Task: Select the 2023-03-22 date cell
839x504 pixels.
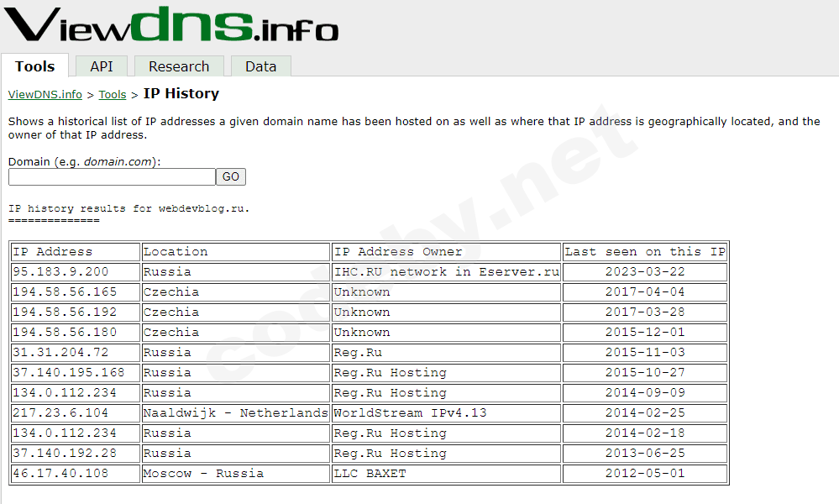Action: coord(643,271)
